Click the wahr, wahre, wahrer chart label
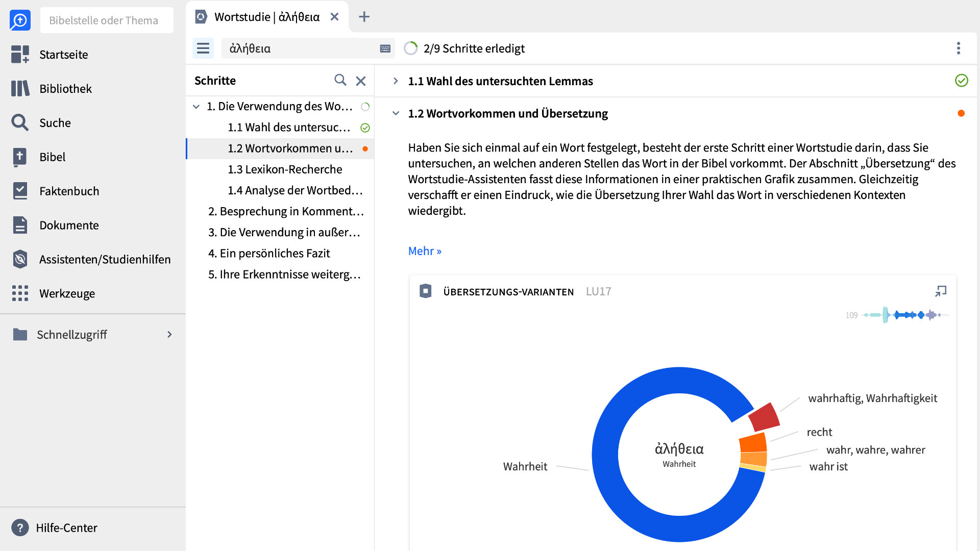This screenshot has height=551, width=980. coord(875,449)
